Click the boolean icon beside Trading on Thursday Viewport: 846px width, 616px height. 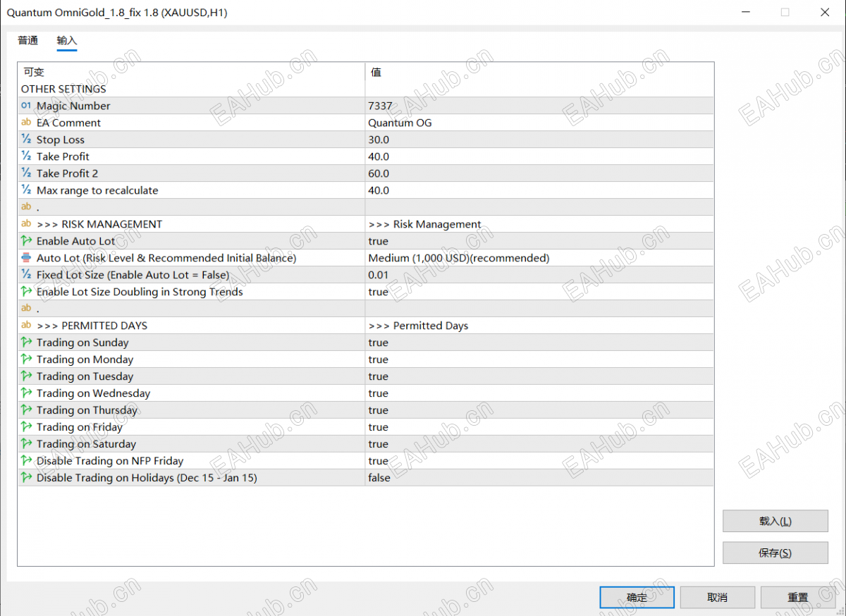[x=26, y=410]
